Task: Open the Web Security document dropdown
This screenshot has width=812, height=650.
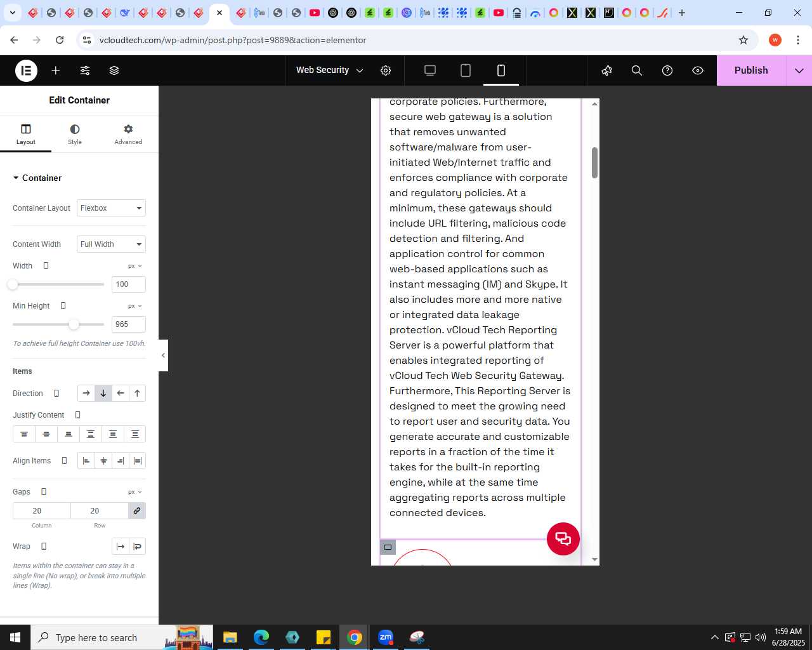Action: coord(330,70)
